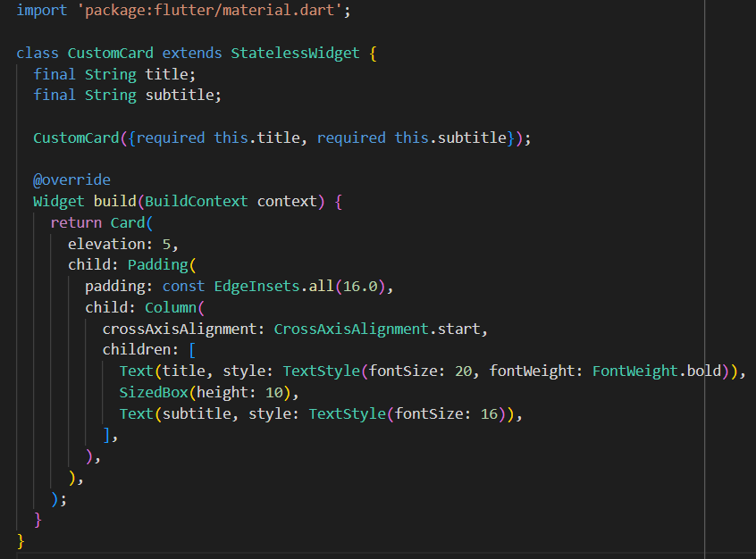756x559 pixels.
Task: Click the 'SizedBox' widget name
Action: pyautogui.click(x=154, y=392)
